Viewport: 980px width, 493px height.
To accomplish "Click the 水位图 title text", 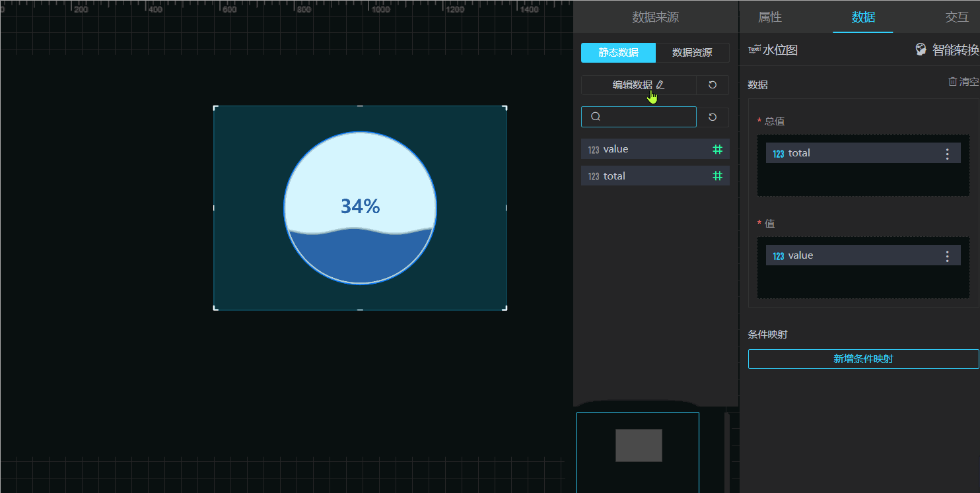I will coord(780,50).
